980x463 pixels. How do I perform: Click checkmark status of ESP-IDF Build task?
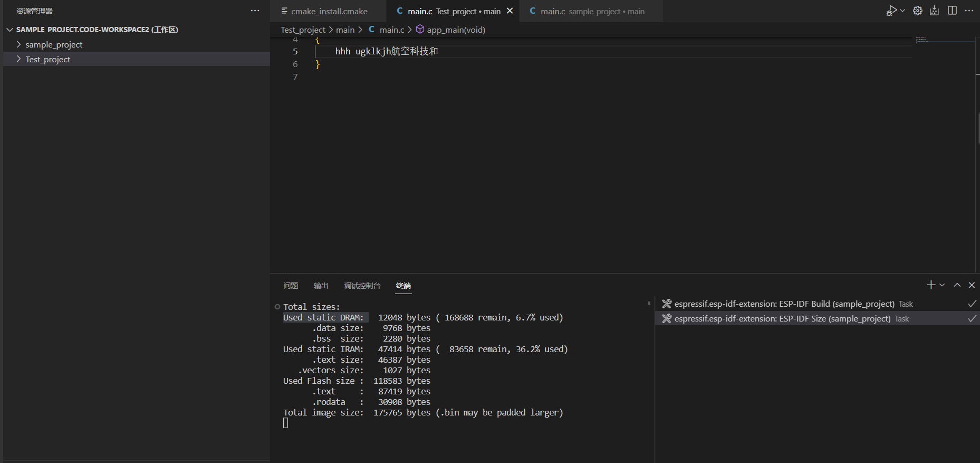(x=972, y=304)
